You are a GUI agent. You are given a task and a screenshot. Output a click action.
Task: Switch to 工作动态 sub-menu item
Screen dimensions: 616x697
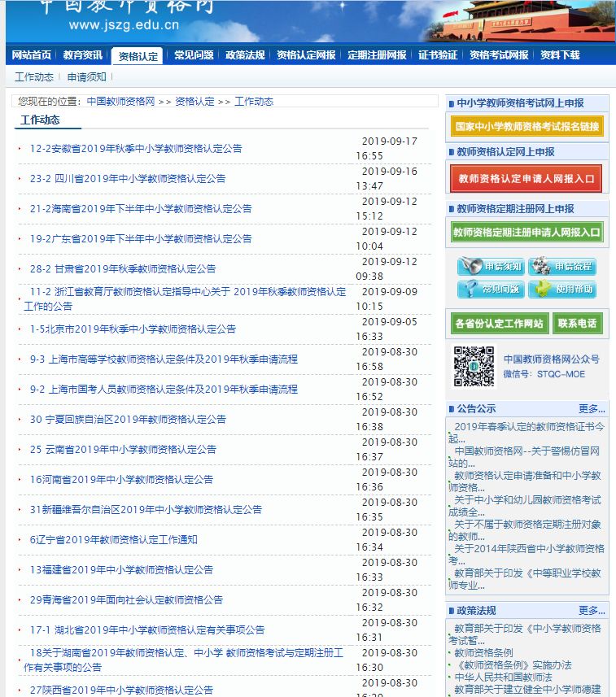click(34, 77)
